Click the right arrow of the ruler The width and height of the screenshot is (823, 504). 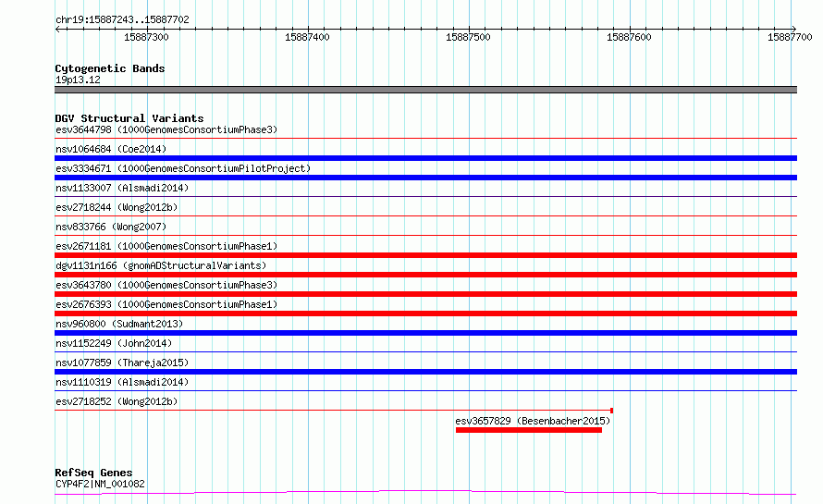click(x=793, y=29)
